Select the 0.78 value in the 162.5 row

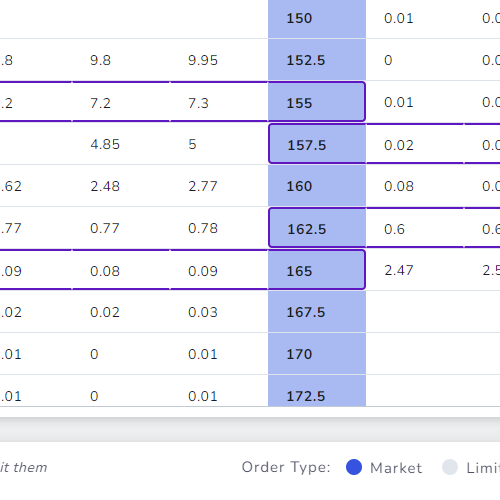click(203, 228)
